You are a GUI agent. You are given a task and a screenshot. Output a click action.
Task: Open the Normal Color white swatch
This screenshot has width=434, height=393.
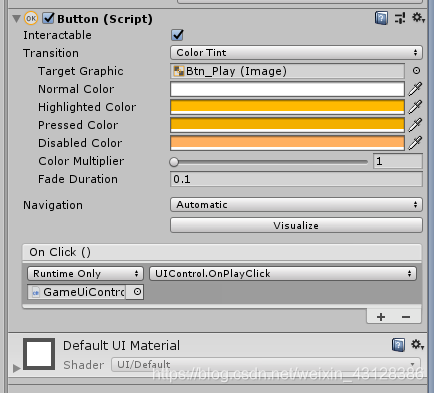tap(287, 89)
